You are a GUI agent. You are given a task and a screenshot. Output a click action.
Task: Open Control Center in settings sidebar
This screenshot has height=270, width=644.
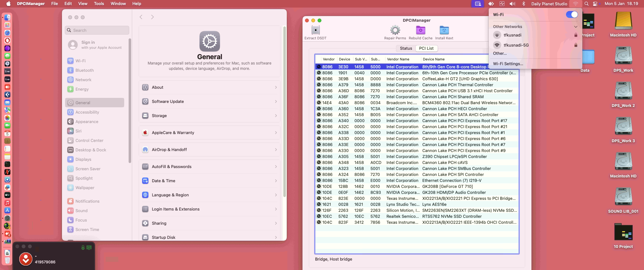95,140
